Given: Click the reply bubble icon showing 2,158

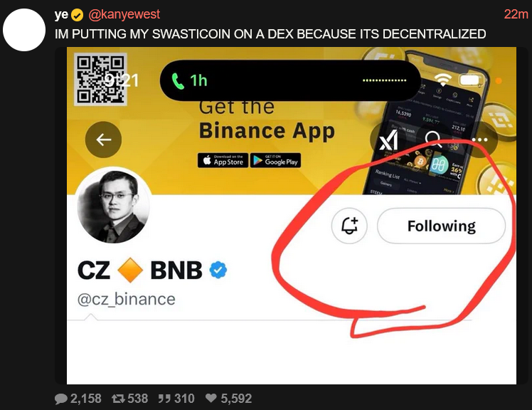Looking at the screenshot, I should tap(61, 399).
